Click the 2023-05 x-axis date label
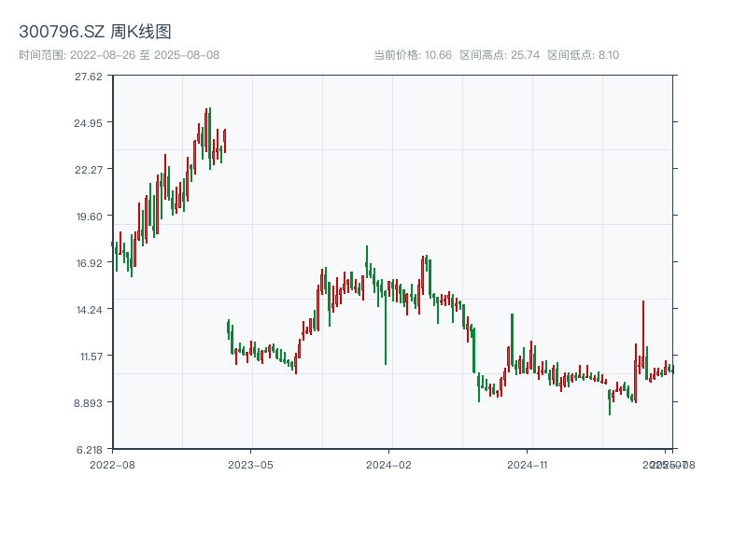Image resolution: width=747 pixels, height=560 pixels. [x=251, y=464]
